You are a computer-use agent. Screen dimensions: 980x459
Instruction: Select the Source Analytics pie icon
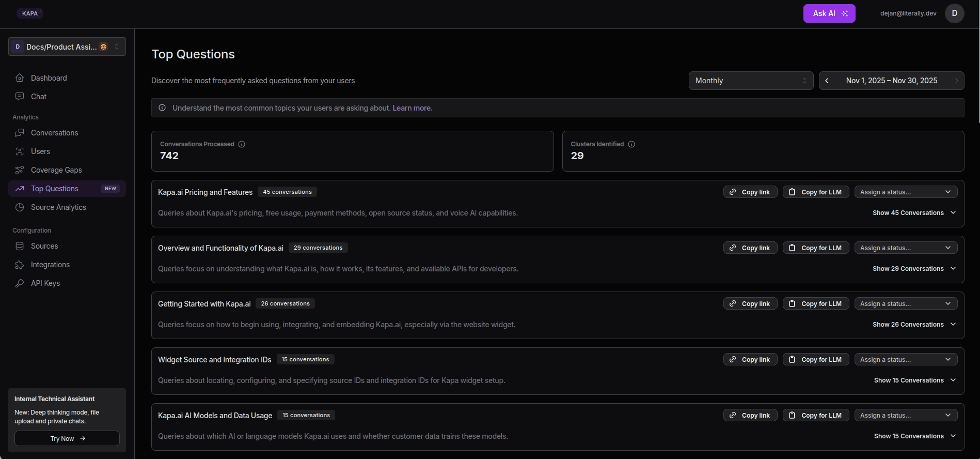20,207
